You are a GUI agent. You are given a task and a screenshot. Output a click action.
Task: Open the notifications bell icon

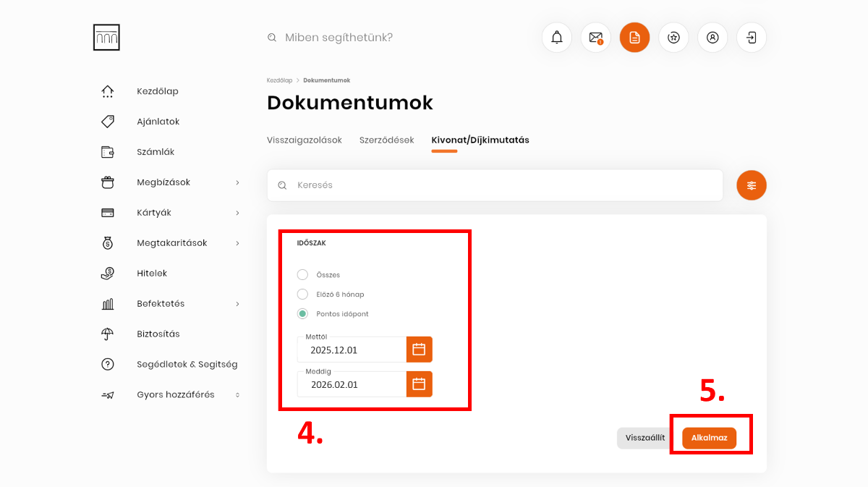pos(557,38)
